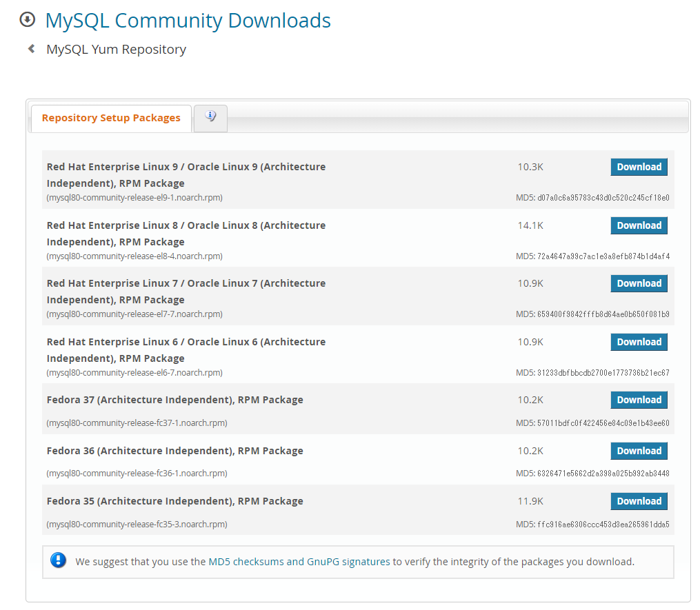Click the back arrow beside MySQL Yum Repository
Viewport: 700px width, 610px height.
(31, 49)
